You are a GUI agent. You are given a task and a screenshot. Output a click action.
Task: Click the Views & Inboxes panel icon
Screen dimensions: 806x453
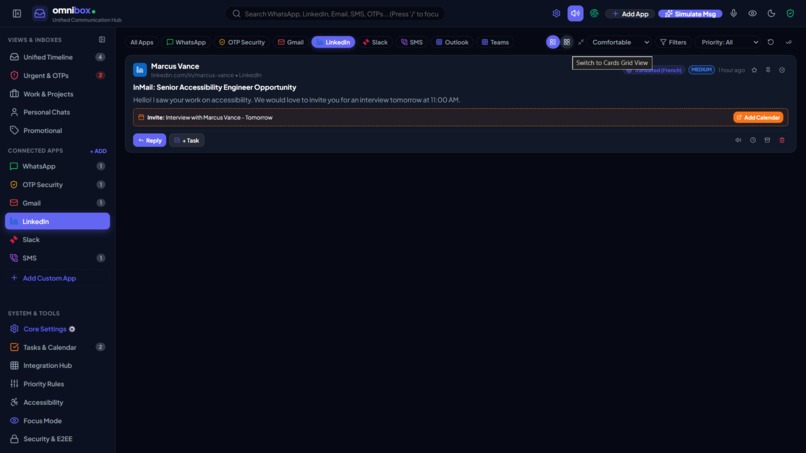pos(102,40)
